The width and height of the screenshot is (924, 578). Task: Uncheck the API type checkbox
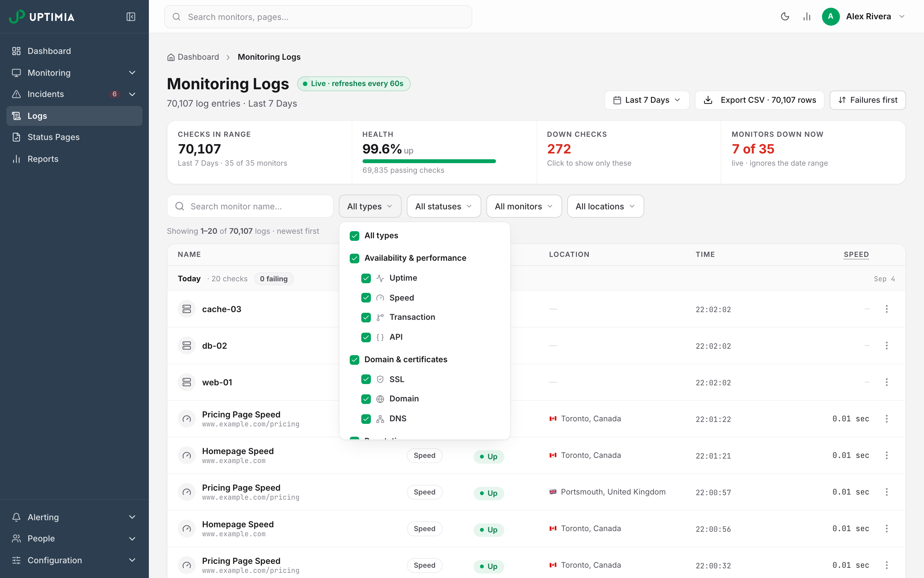pos(366,337)
